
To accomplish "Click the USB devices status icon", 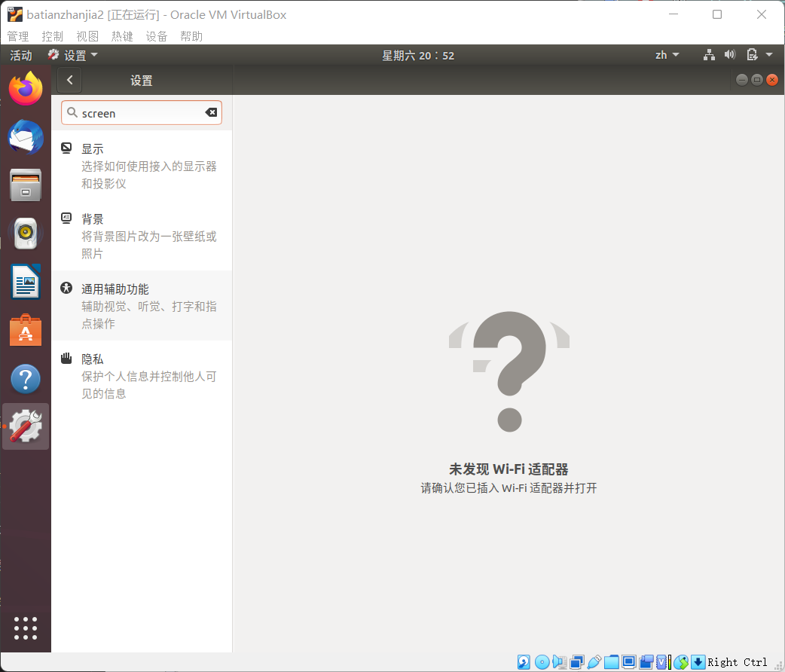I will [594, 662].
